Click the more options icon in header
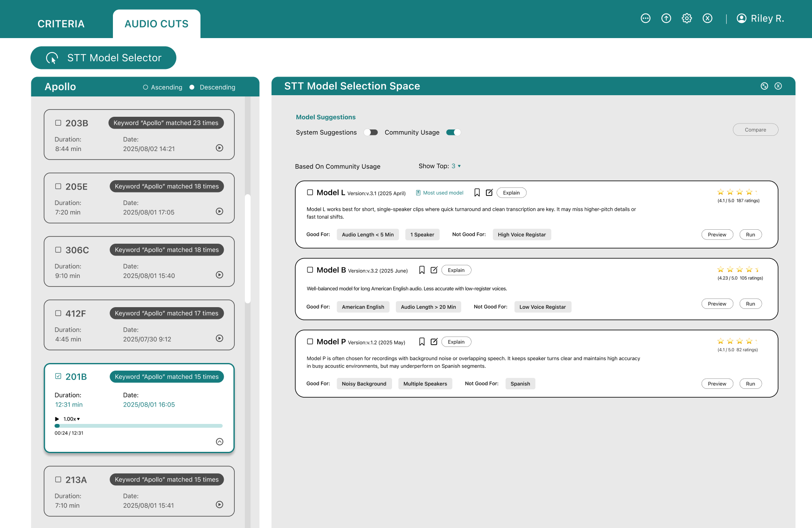This screenshot has height=528, width=812. 645,18
